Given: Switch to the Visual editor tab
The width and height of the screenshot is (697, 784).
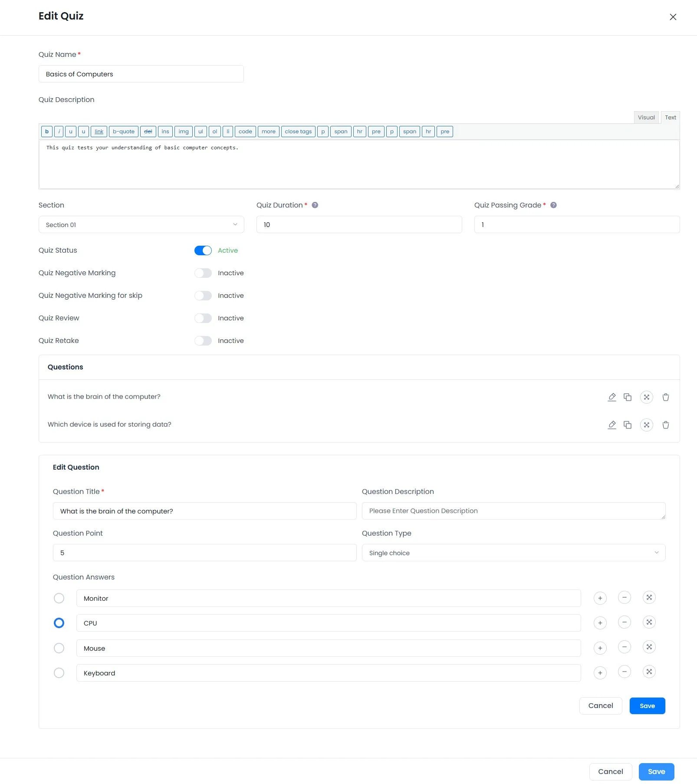Looking at the screenshot, I should [646, 118].
